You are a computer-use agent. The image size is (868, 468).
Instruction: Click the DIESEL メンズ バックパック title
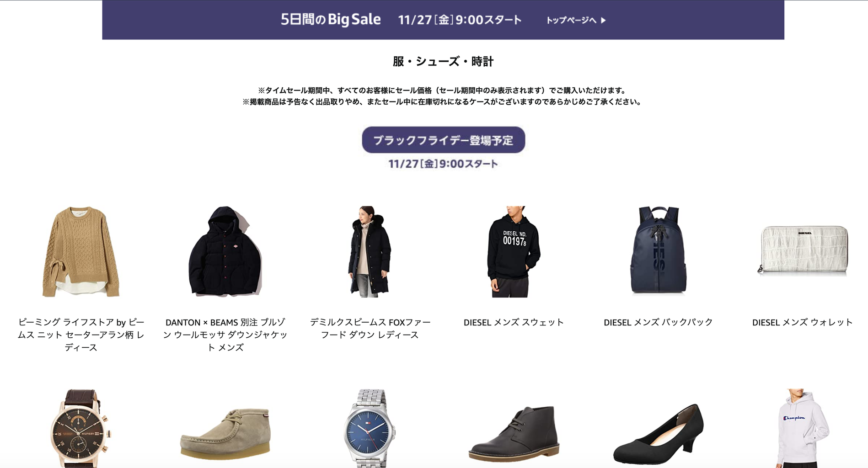click(658, 322)
